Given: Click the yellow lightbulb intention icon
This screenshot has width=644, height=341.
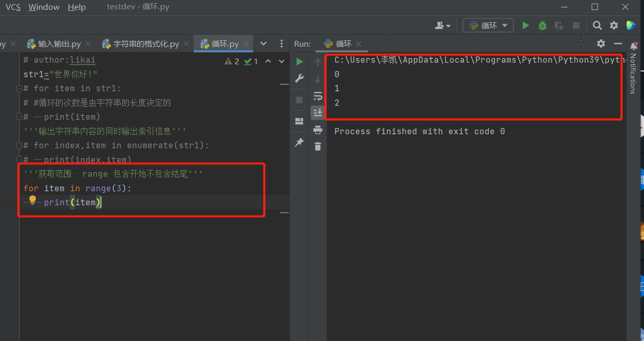Looking at the screenshot, I should tap(33, 200).
